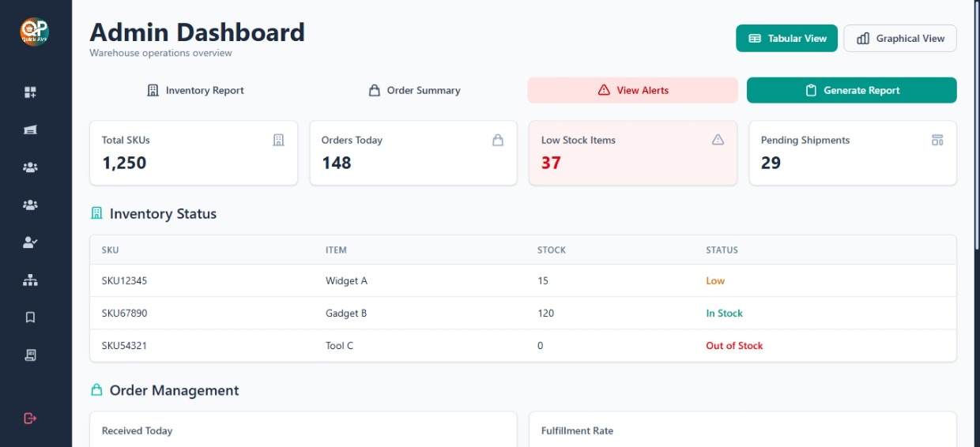Click warning triangle in Low Stock Items card
Viewport: 980px width, 447px height.
(718, 140)
